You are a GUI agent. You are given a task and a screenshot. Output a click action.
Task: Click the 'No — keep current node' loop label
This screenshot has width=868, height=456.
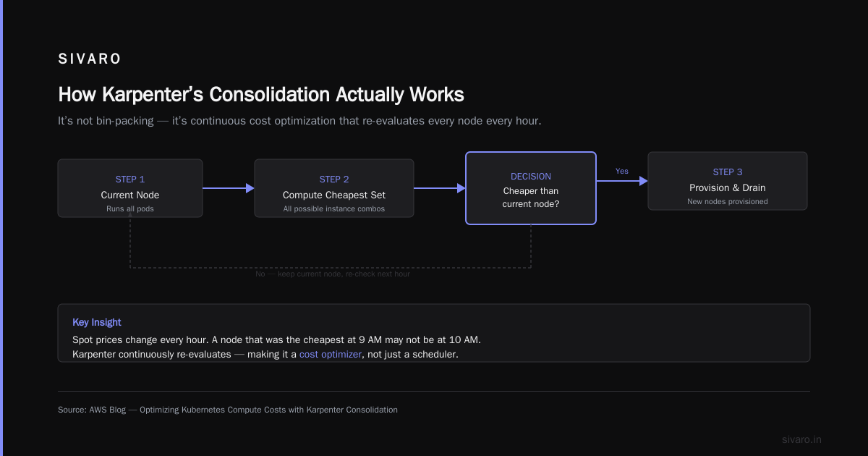click(x=333, y=274)
